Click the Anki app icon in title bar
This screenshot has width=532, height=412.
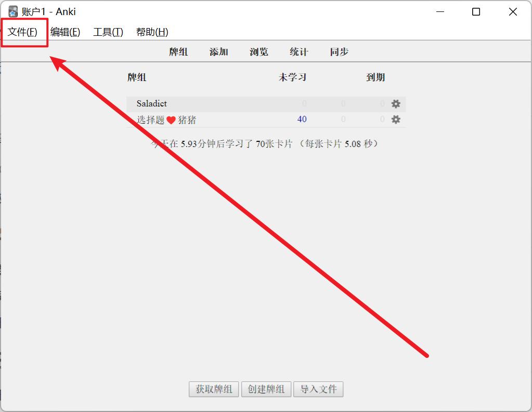(14, 12)
